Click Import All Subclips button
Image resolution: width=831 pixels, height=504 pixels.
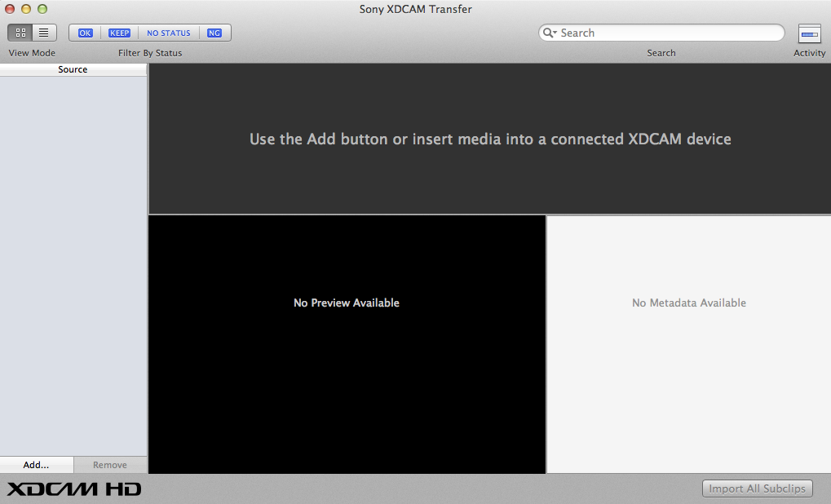[758, 489]
